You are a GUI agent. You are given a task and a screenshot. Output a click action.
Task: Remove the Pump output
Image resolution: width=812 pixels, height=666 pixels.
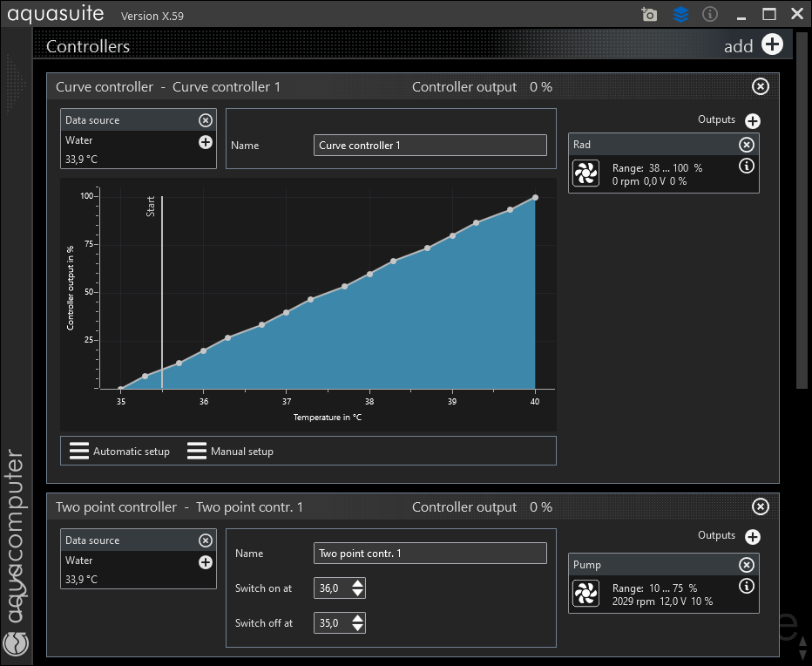[x=747, y=565]
